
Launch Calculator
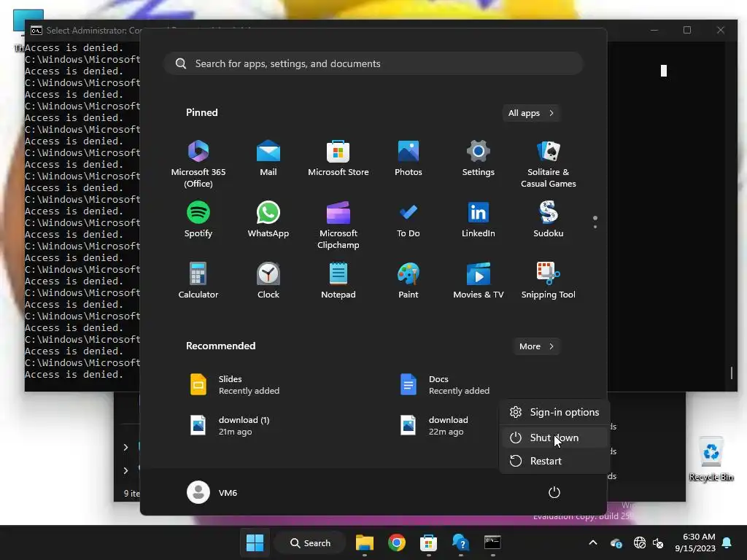click(x=198, y=281)
